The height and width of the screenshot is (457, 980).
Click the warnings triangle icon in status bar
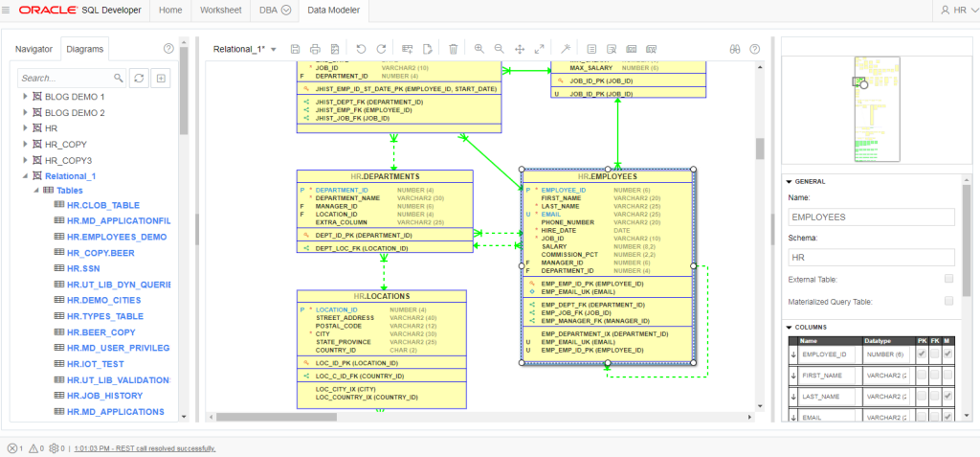35,448
